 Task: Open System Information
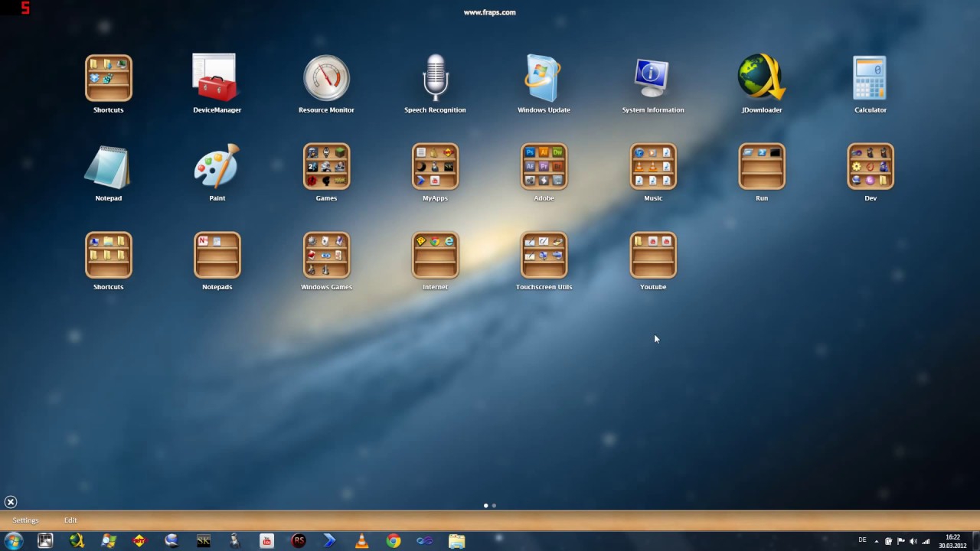[652, 78]
